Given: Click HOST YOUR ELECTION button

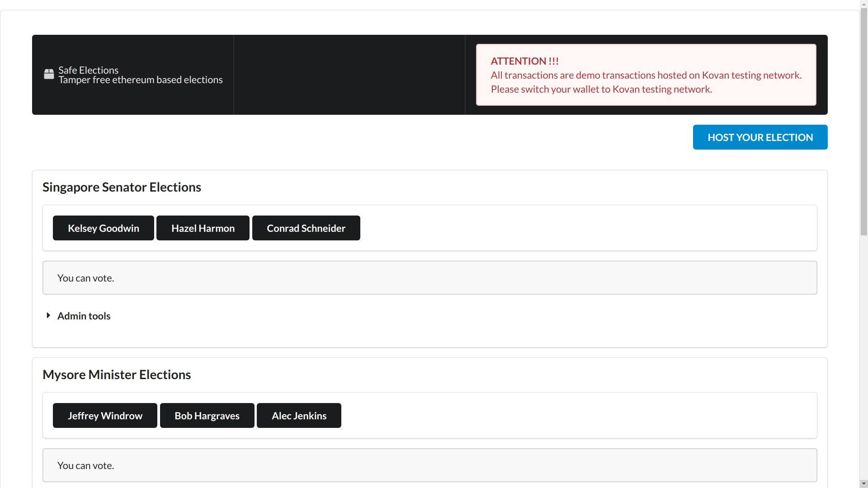Looking at the screenshot, I should coord(760,137).
